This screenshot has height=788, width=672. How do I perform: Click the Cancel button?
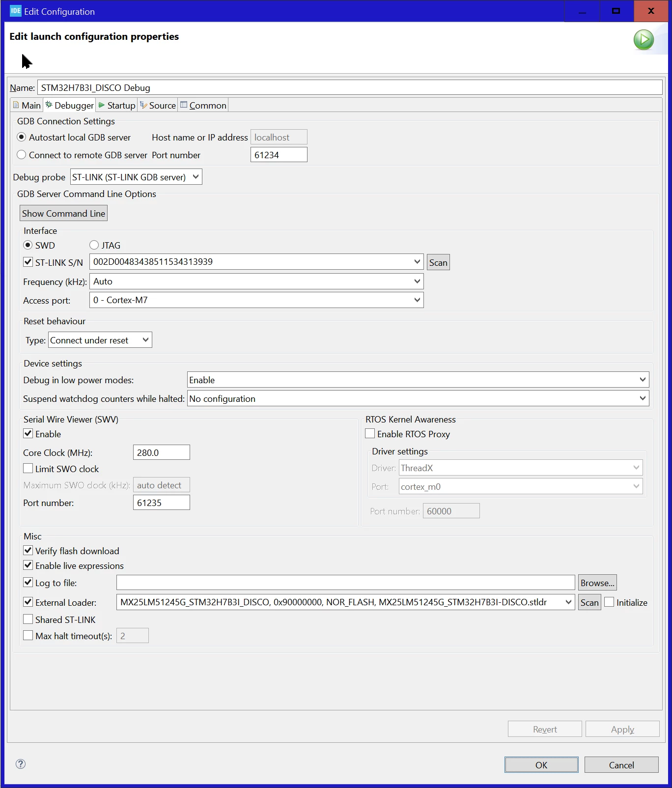click(x=621, y=765)
